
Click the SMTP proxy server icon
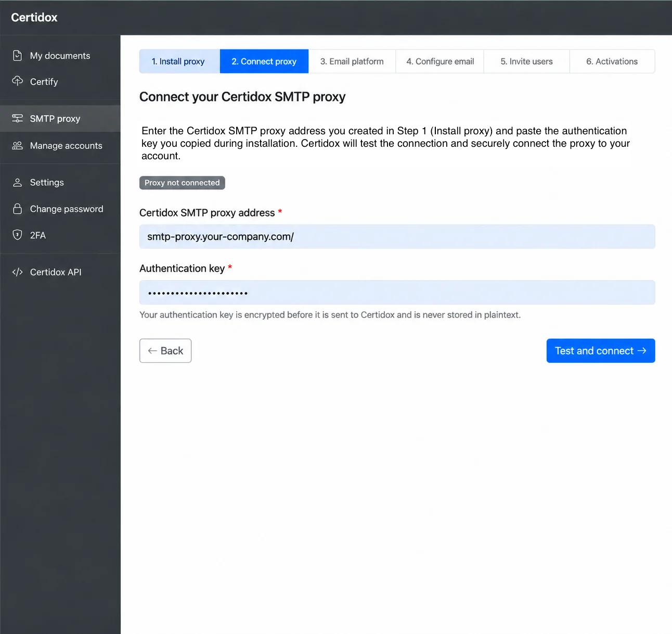point(17,118)
